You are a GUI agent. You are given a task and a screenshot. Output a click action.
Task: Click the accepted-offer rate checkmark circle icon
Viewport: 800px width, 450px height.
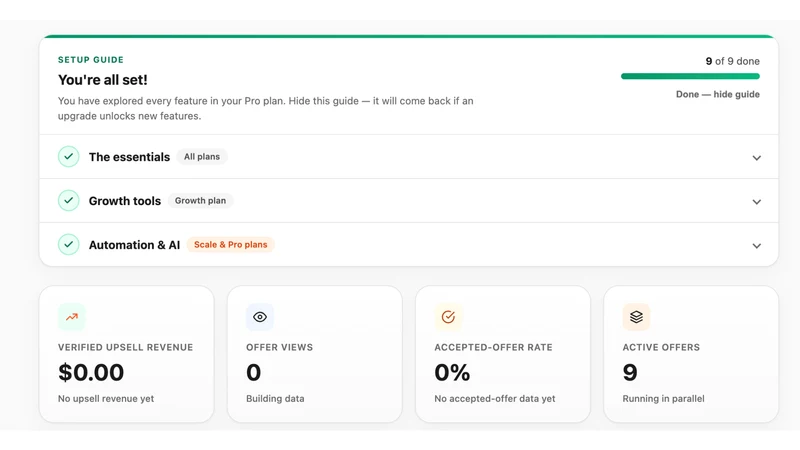[x=448, y=317]
